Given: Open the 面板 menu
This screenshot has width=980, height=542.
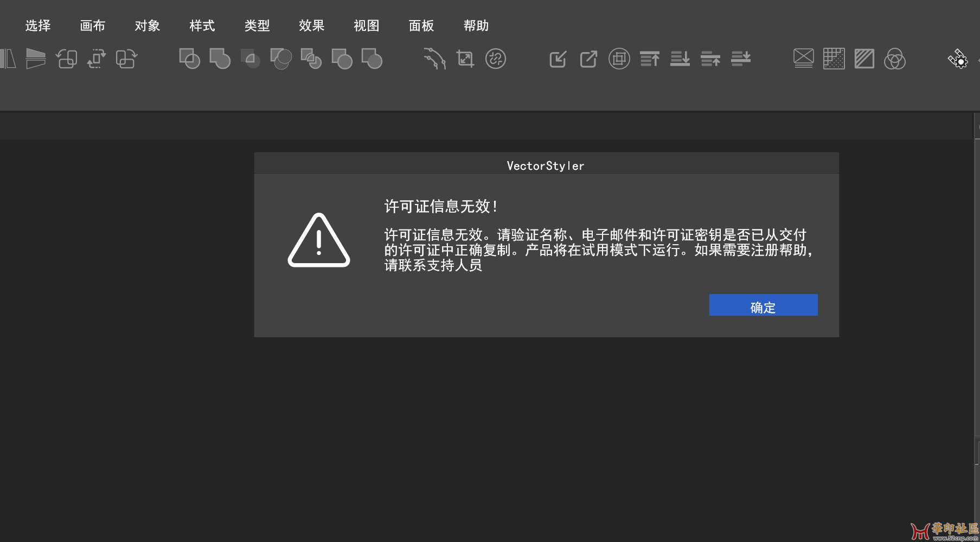Looking at the screenshot, I should [x=421, y=25].
